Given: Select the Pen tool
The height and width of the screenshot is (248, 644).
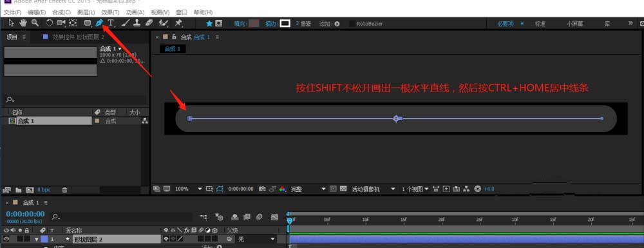Looking at the screenshot, I should [x=99, y=23].
